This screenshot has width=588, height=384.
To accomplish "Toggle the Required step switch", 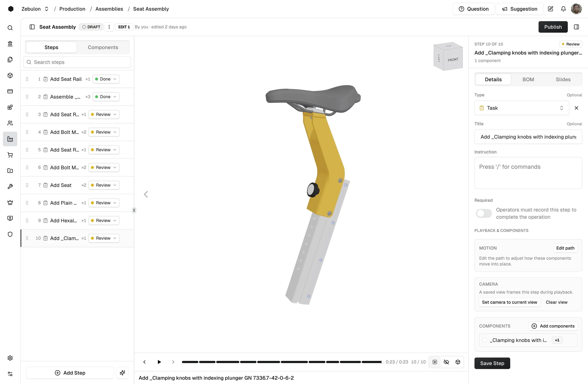I will pos(484,213).
